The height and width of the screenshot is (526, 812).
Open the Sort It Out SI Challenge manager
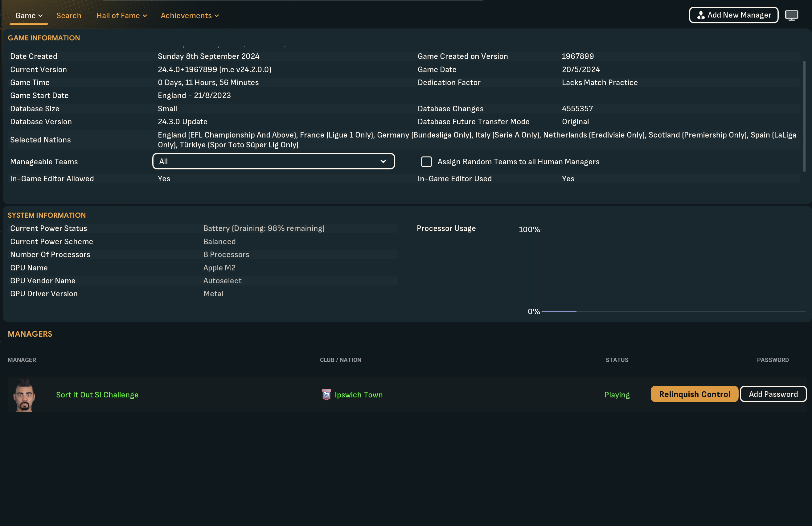tap(97, 395)
